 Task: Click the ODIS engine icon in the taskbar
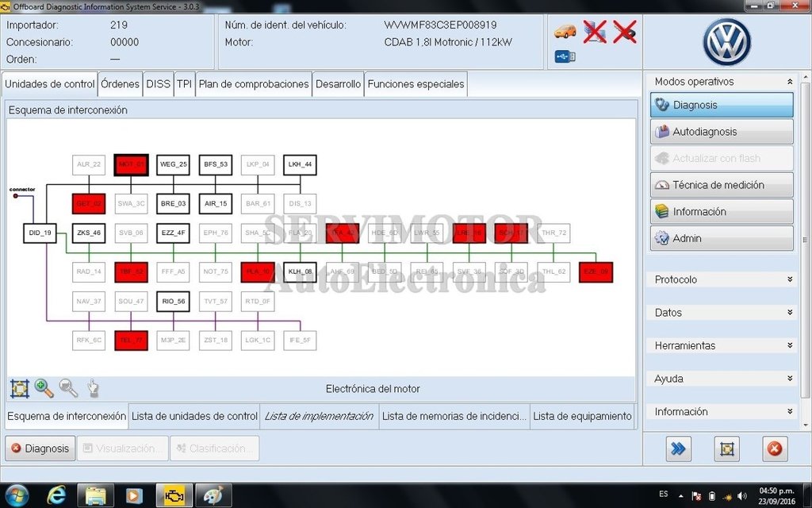pos(174,495)
